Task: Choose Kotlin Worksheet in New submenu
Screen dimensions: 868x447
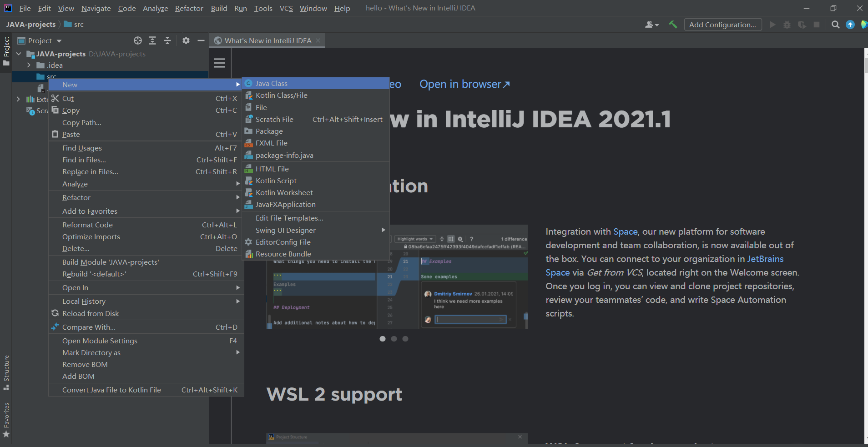Action: pyautogui.click(x=316, y=192)
